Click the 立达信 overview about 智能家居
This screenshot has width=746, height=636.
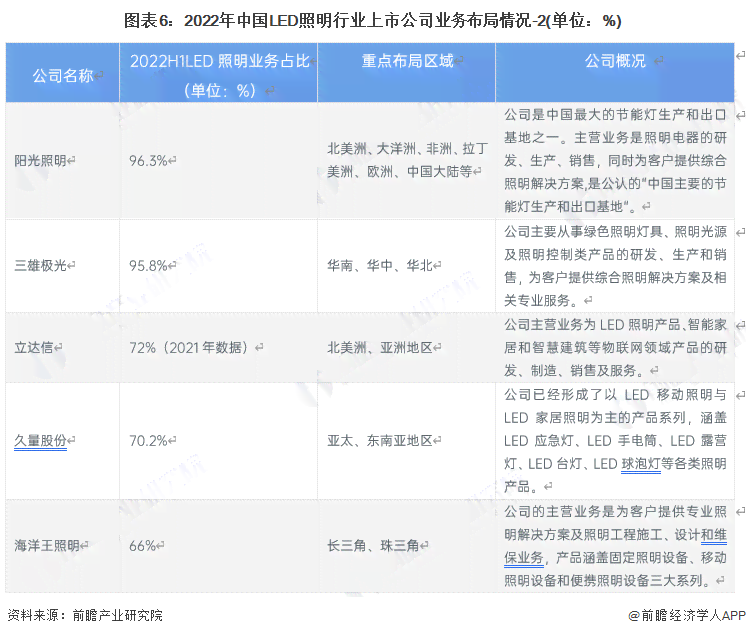pyautogui.click(x=615, y=348)
